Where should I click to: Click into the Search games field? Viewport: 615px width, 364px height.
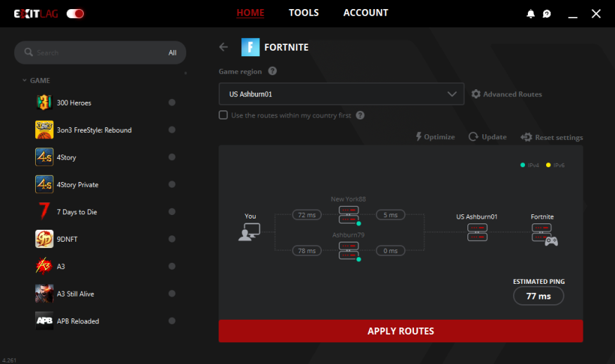(100, 53)
